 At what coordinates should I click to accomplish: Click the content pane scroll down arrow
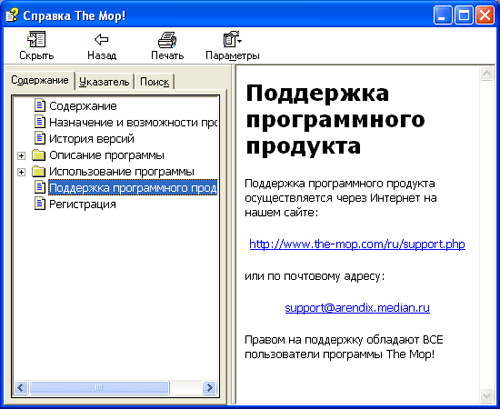pyautogui.click(x=487, y=396)
